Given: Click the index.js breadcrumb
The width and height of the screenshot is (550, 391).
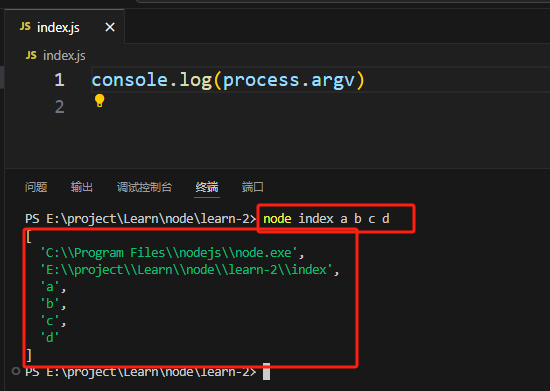Looking at the screenshot, I should (64, 55).
